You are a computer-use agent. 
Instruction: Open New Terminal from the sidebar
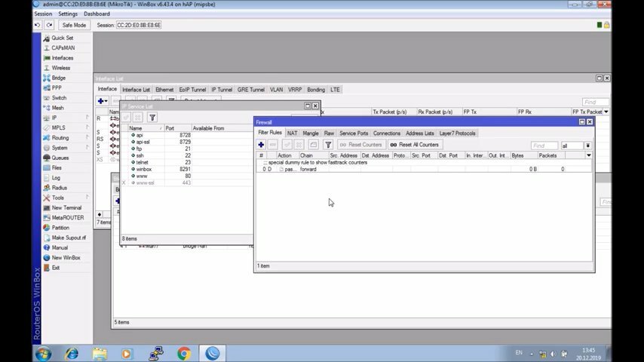[66, 207]
